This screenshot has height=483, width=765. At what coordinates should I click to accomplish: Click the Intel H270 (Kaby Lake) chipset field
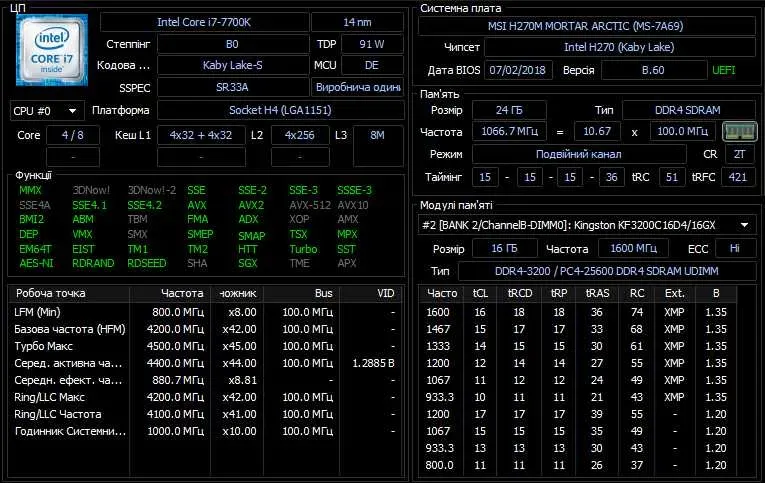pos(619,47)
